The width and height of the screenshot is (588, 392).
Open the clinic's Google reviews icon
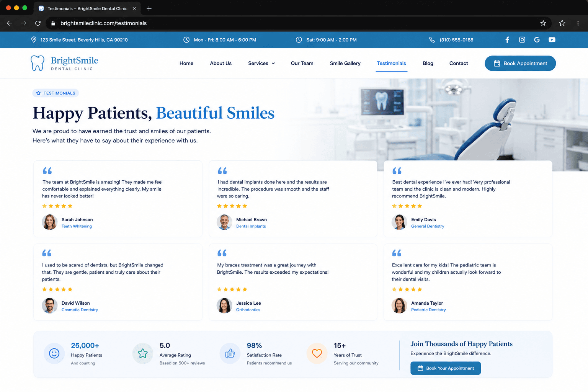pos(537,40)
